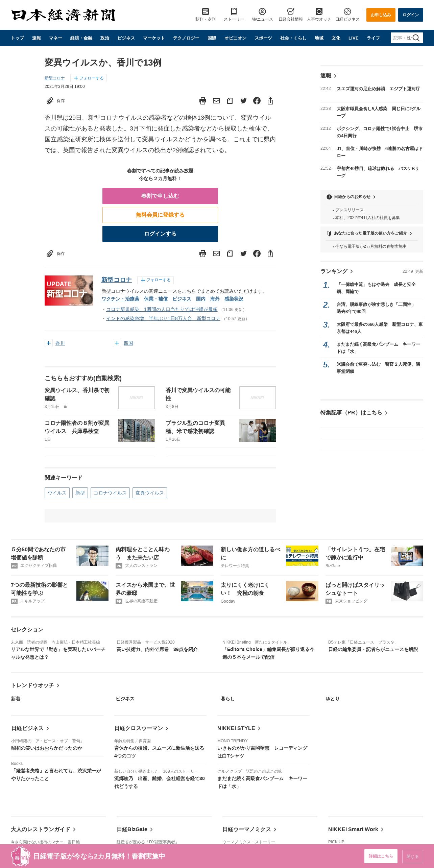The height and width of the screenshot is (868, 434).
Task: Expand 大人のレストランガイド section
Action: pos(74,829)
